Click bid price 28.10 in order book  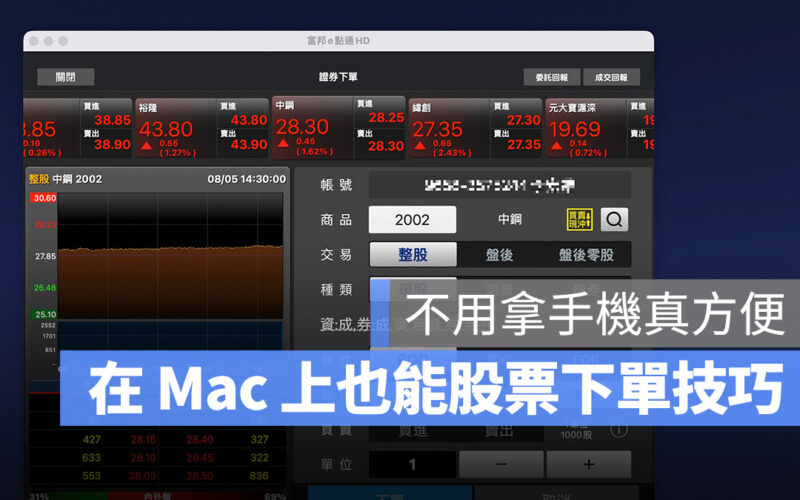(x=143, y=458)
